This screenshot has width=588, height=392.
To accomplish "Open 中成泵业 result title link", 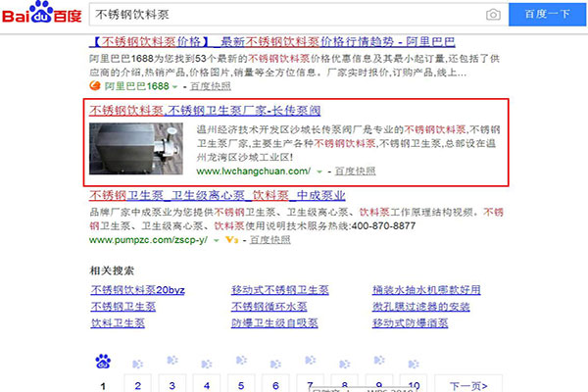I will [218, 195].
